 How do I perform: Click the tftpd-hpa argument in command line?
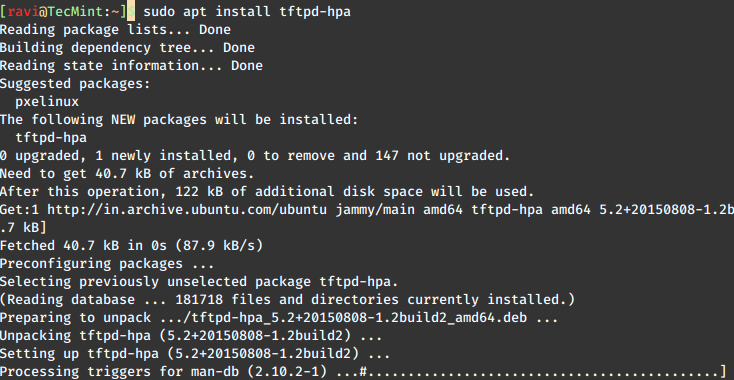click(x=315, y=12)
